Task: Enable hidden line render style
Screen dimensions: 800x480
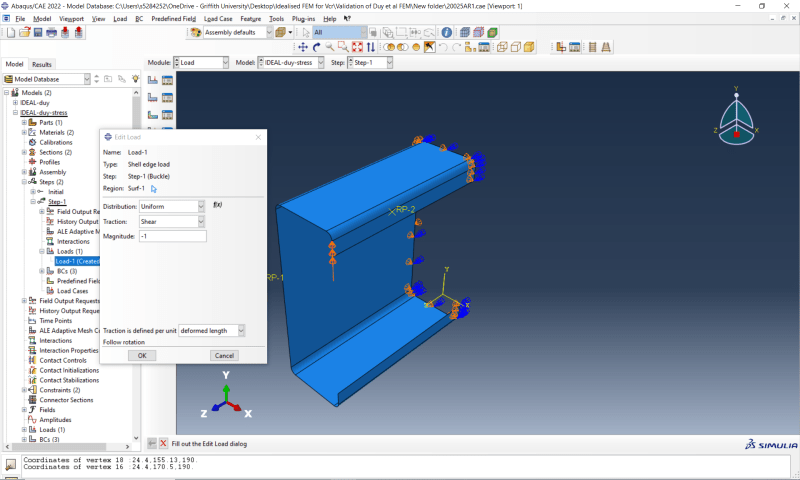Action: (x=516, y=47)
